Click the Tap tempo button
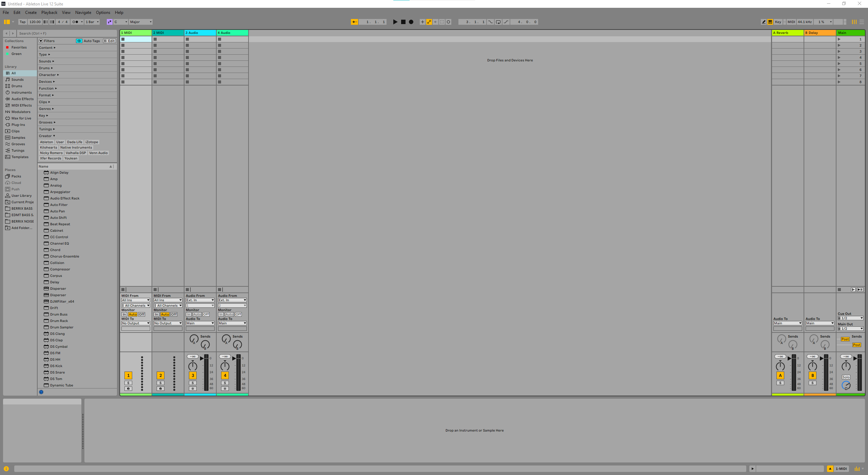The image size is (868, 475). [x=22, y=22]
